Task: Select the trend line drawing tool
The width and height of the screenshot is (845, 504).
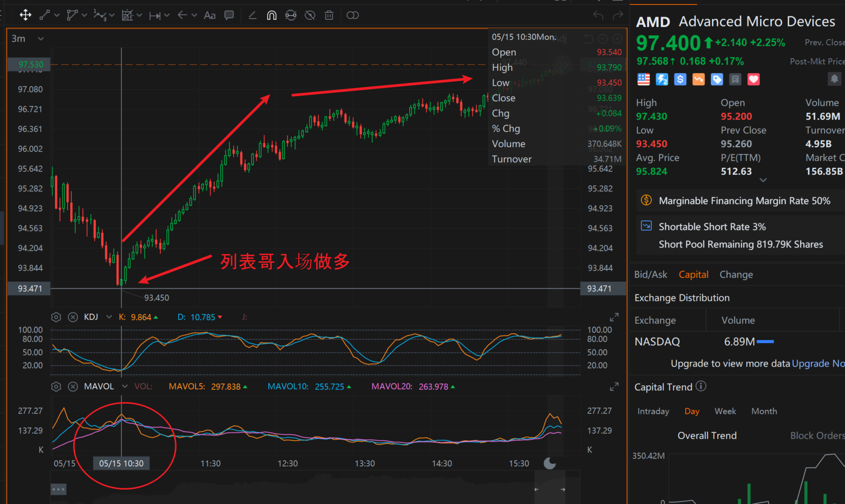Action: point(45,15)
